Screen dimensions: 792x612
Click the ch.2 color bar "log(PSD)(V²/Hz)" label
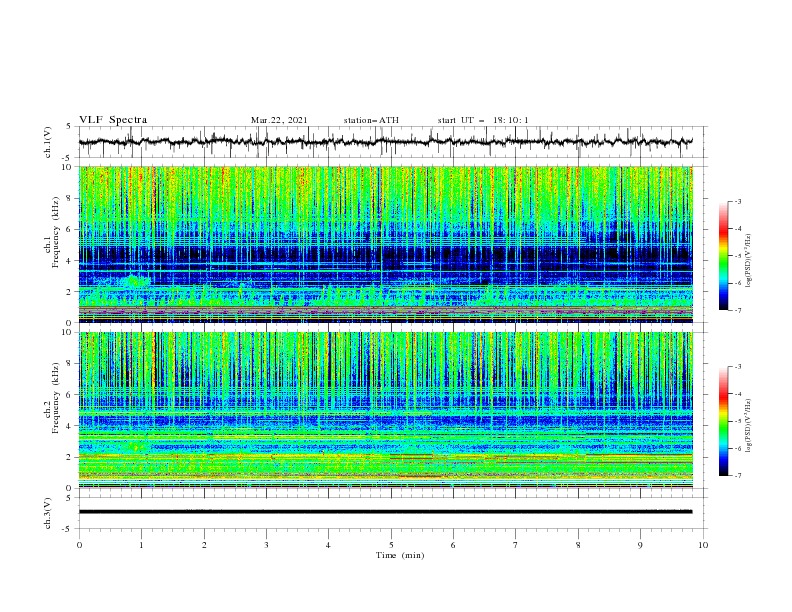coord(749,426)
